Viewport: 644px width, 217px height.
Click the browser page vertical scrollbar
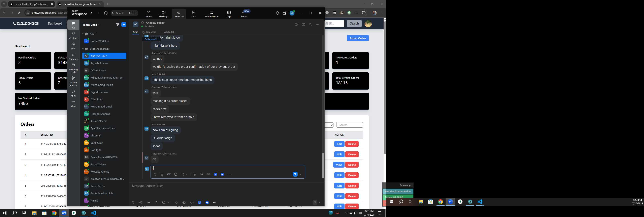[385, 87]
